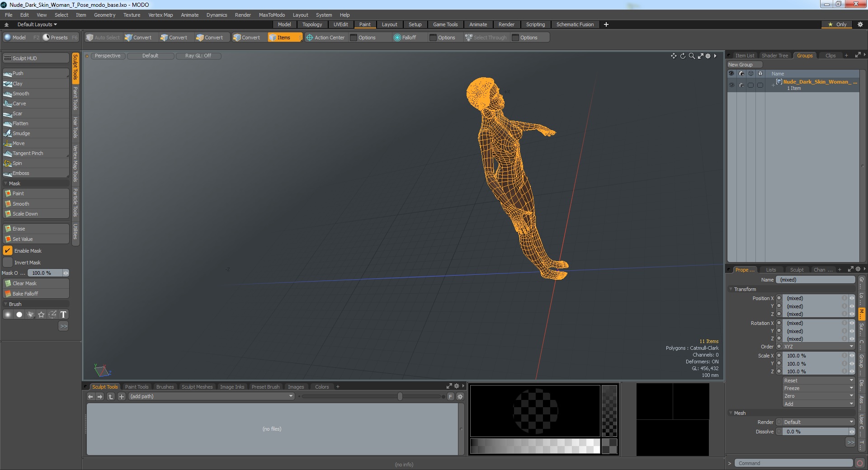
Task: Open viewport settings gear
Action: coord(708,56)
